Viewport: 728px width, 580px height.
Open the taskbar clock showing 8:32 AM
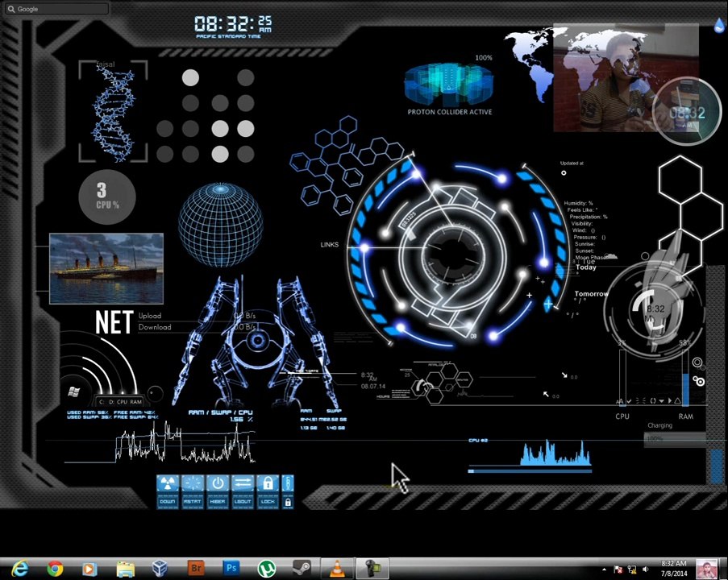coord(674,569)
